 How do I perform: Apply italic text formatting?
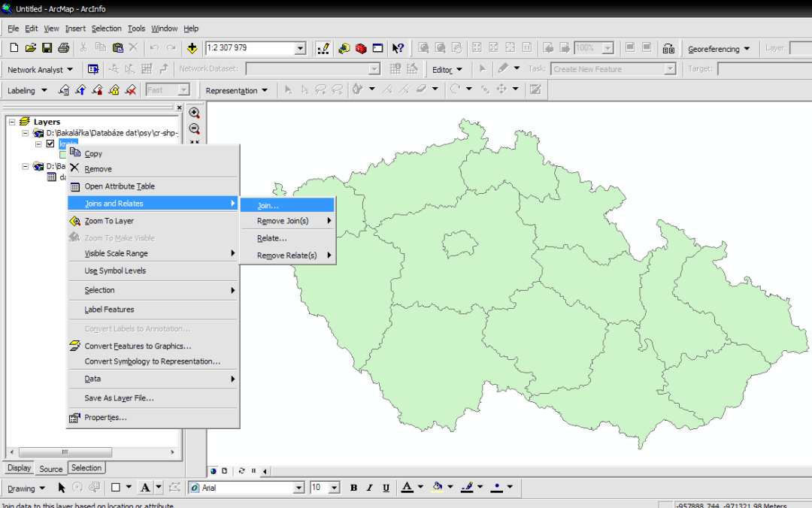[x=370, y=488]
